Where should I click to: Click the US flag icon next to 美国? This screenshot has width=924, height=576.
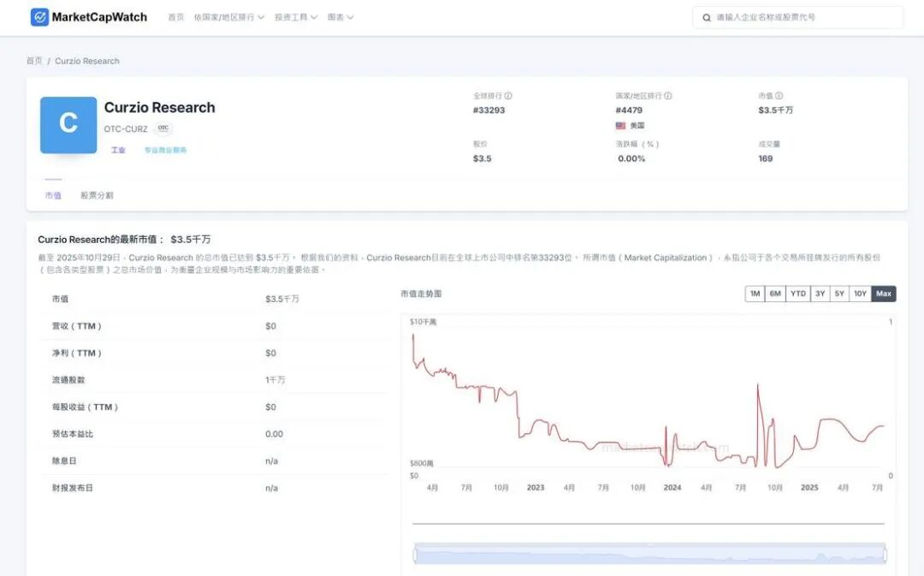[620, 125]
